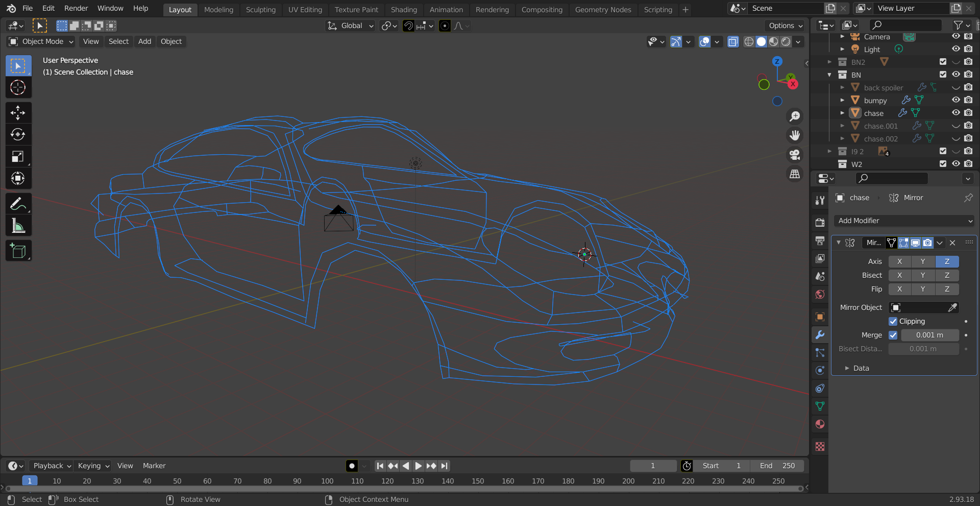Open the Material properties tab
980x506 pixels.
click(820, 424)
